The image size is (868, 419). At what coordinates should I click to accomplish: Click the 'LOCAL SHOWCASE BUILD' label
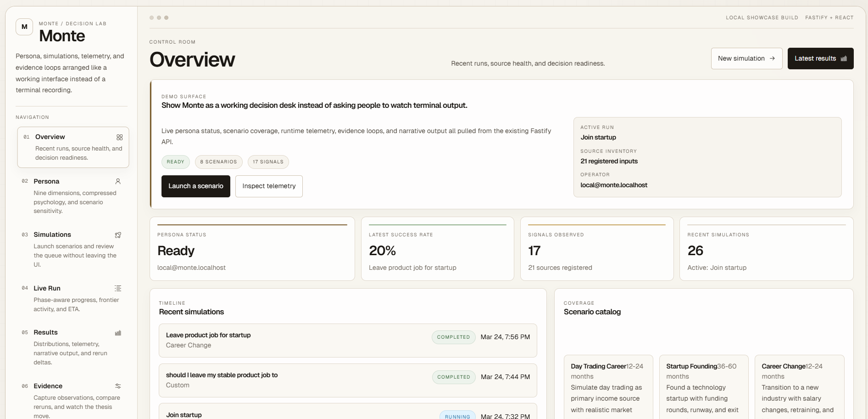(x=762, y=18)
